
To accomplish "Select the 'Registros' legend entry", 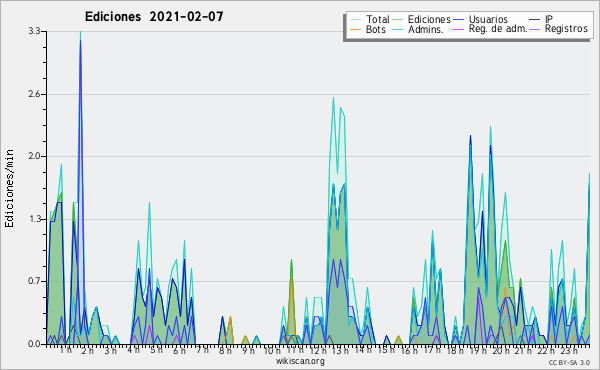I will coord(566,29).
